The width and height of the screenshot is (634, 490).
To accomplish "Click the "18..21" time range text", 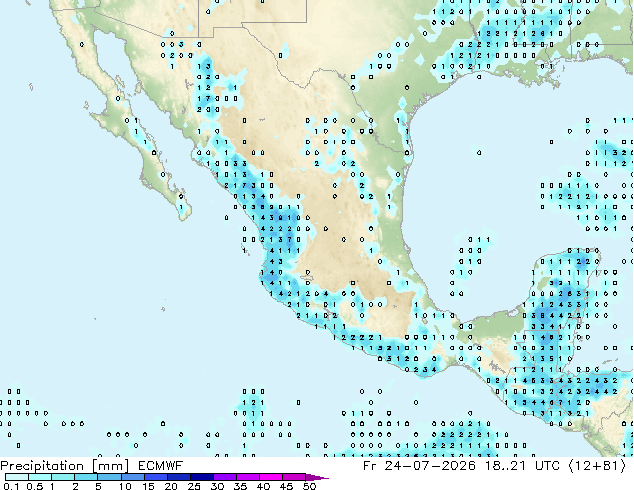I will [505, 466].
